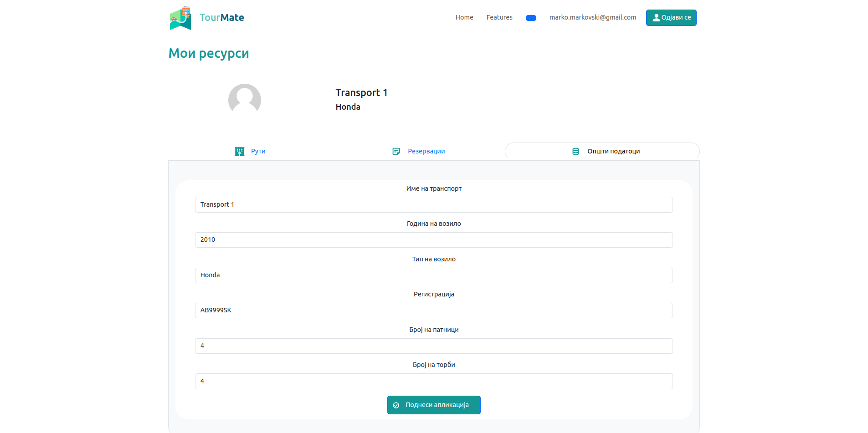Click the gray profile avatar image
This screenshot has width=868, height=433.
[x=245, y=100]
